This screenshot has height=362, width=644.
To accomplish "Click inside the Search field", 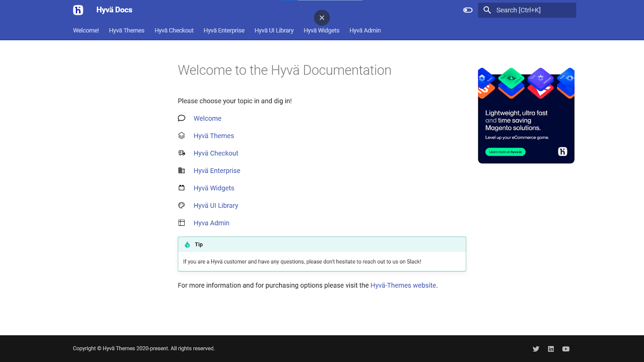I will [527, 10].
